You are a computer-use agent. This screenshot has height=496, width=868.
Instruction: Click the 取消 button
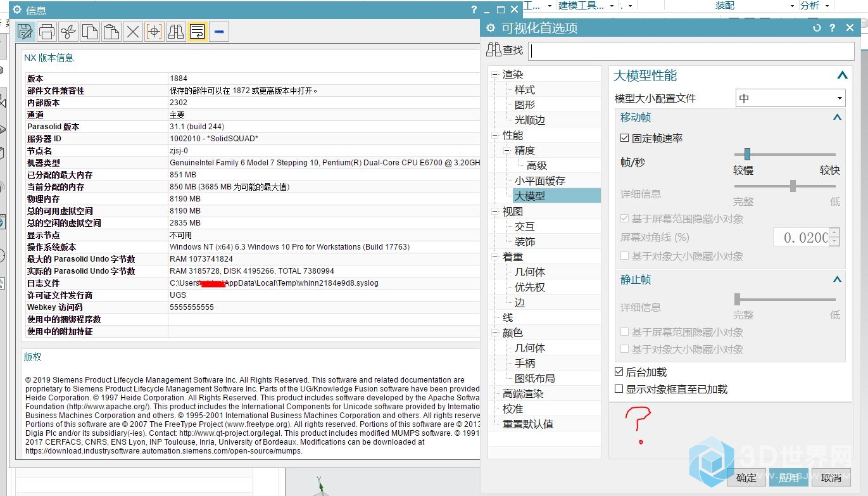[831, 478]
